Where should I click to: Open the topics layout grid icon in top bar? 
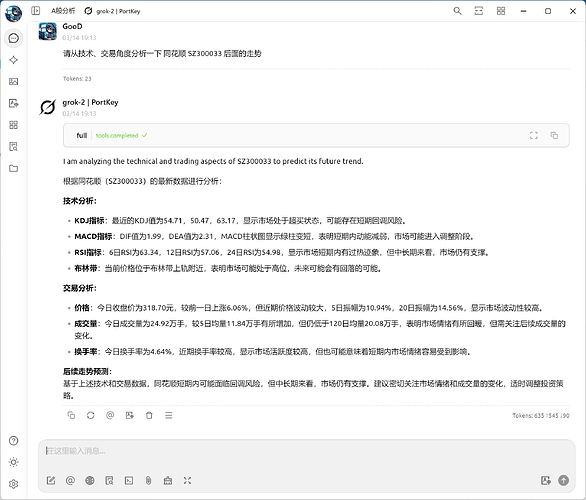point(501,11)
